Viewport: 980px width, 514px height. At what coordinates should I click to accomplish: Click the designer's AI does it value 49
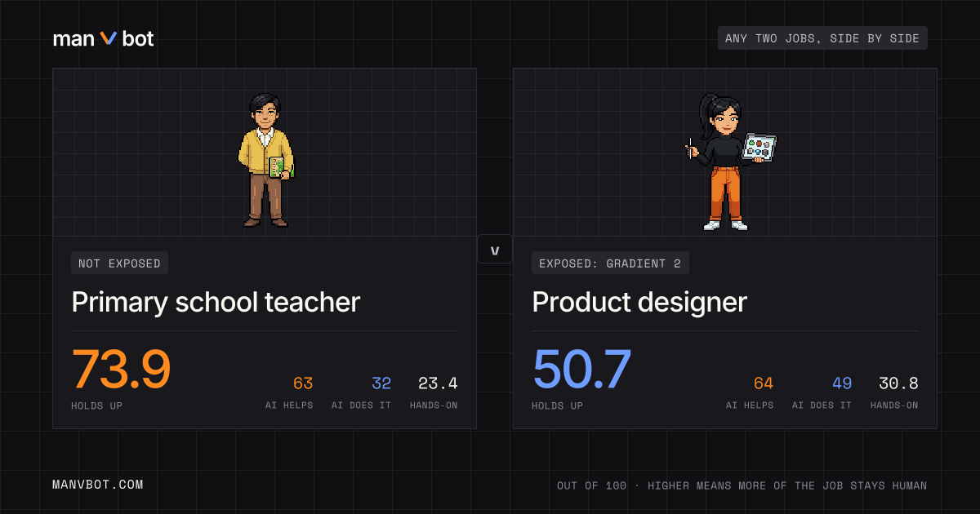click(842, 383)
